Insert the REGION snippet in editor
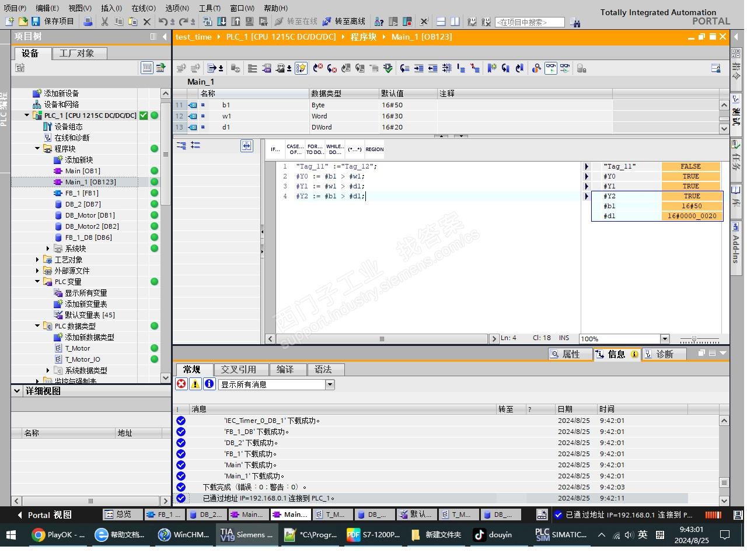Image resolution: width=747 pixels, height=560 pixels. click(x=375, y=149)
